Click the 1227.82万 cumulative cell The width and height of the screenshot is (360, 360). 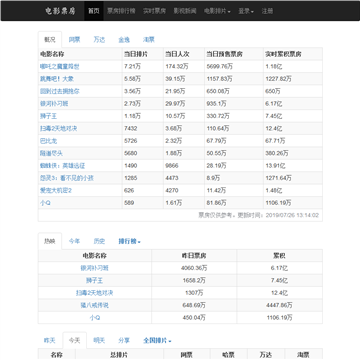point(293,79)
